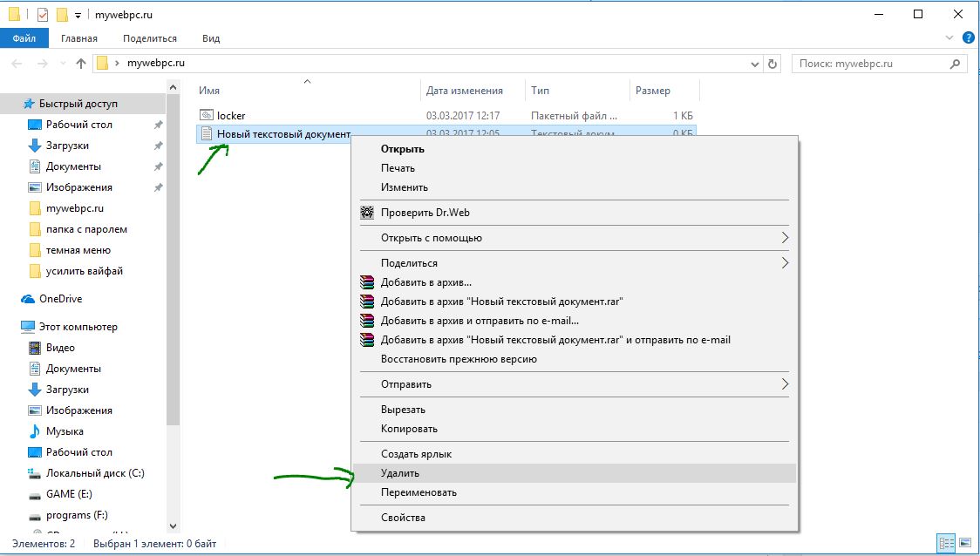This screenshot has width=980, height=556.
Task: Open pinned Загрузки under Быстрый доступ
Action: click(67, 146)
